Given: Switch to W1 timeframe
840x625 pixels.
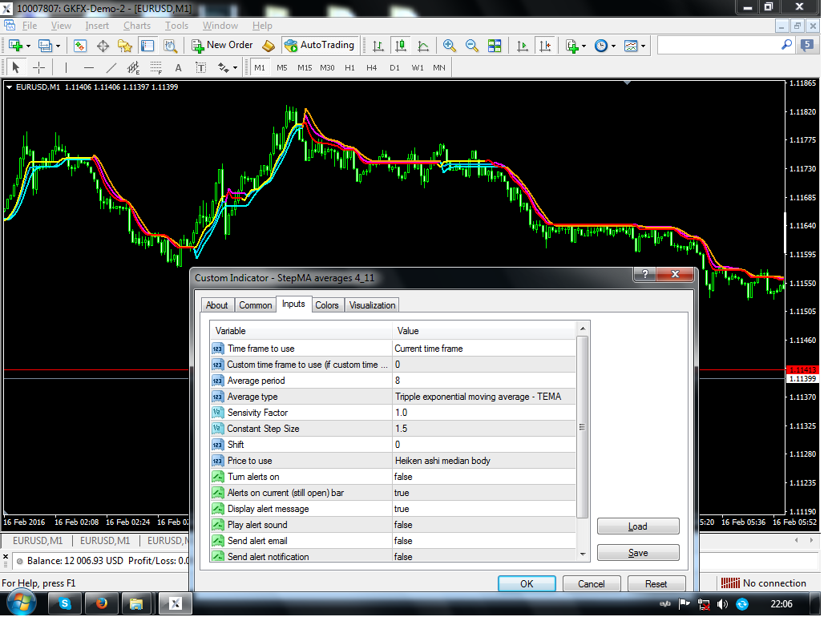Looking at the screenshot, I should (x=418, y=67).
